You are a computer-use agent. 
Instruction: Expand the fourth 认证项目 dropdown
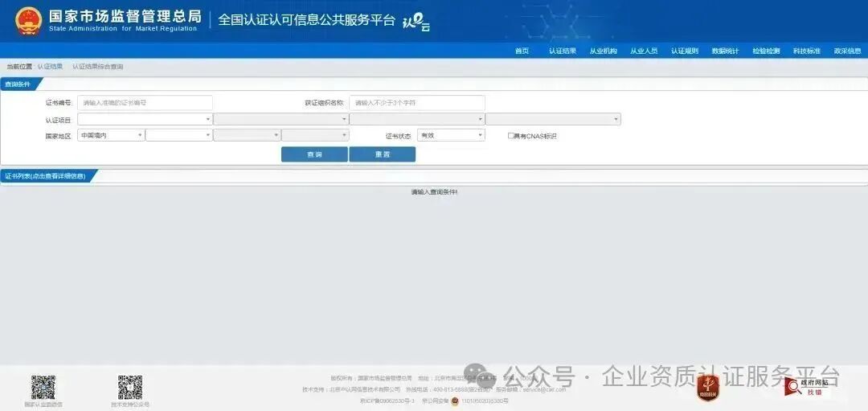pos(553,119)
